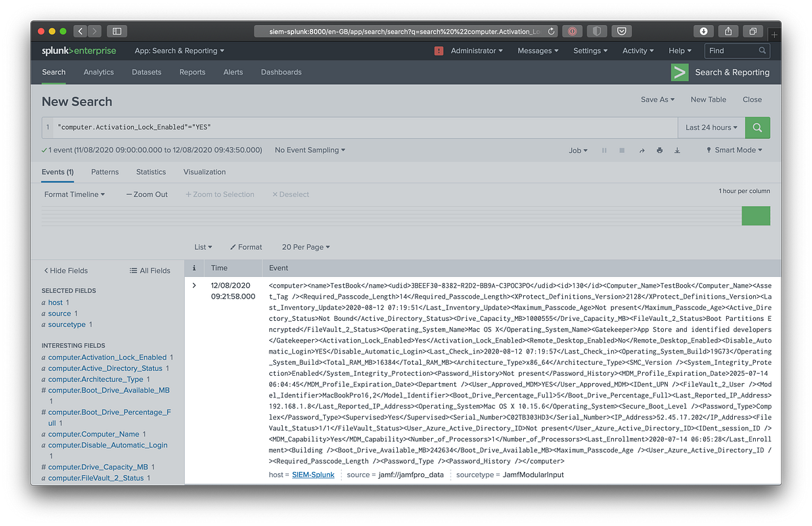The height and width of the screenshot is (526, 812).
Task: Click the shield extension icon
Action: coord(597,31)
